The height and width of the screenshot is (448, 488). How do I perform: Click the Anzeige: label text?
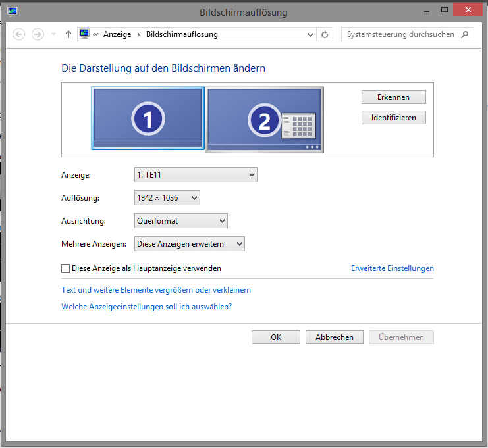click(x=76, y=175)
